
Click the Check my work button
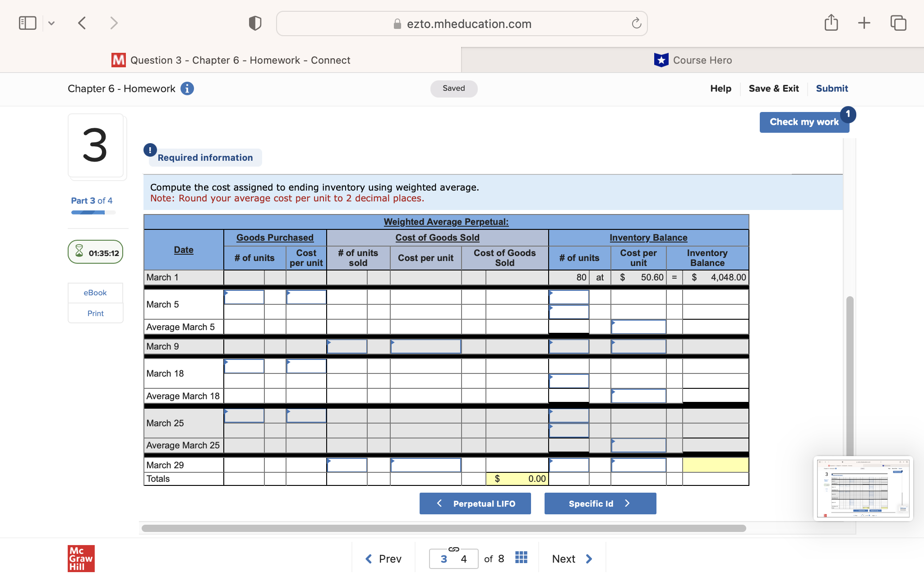[x=804, y=122]
